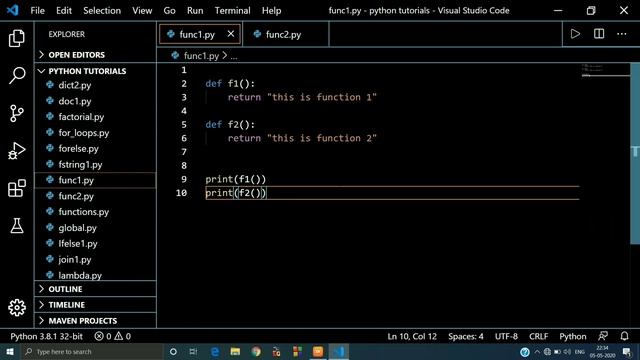Run Python file with play button

click(x=575, y=34)
